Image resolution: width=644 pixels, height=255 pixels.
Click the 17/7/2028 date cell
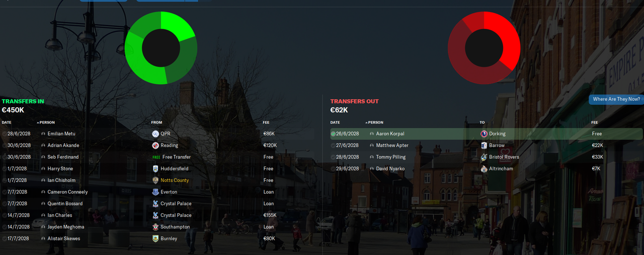click(18, 238)
